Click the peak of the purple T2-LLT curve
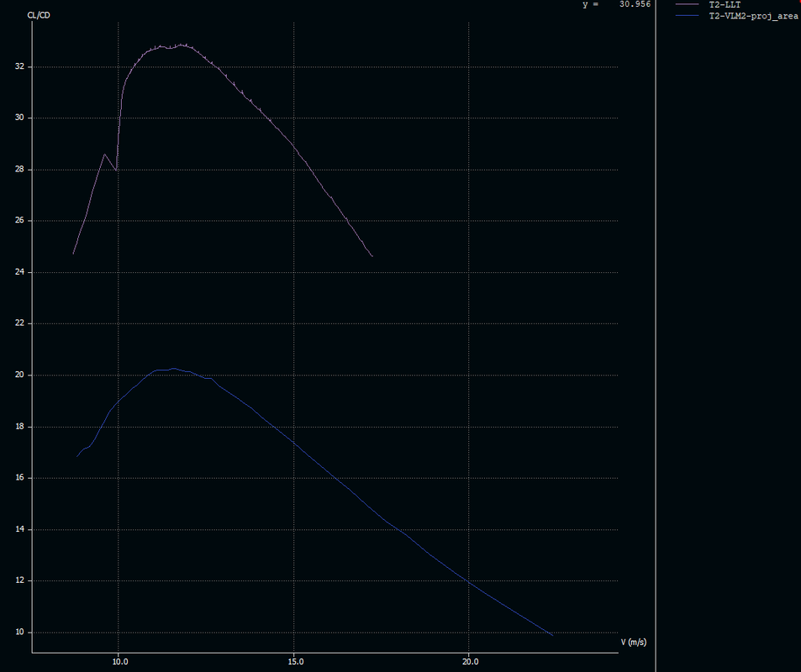Viewport: 801px width, 672px height. click(181, 45)
